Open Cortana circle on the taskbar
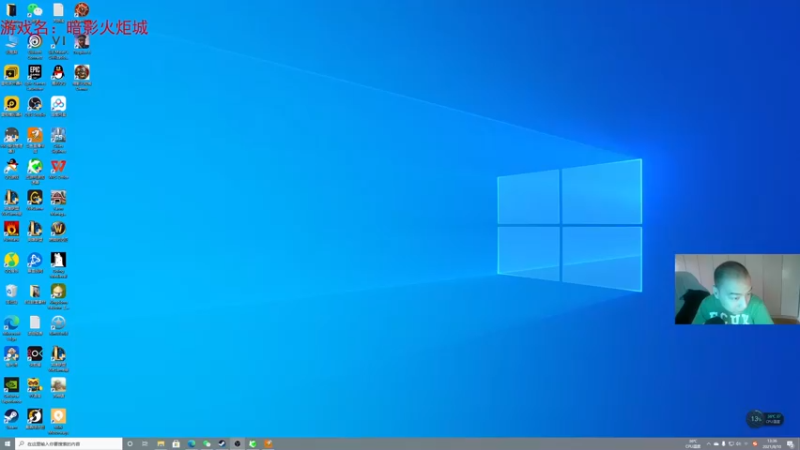 [x=130, y=444]
